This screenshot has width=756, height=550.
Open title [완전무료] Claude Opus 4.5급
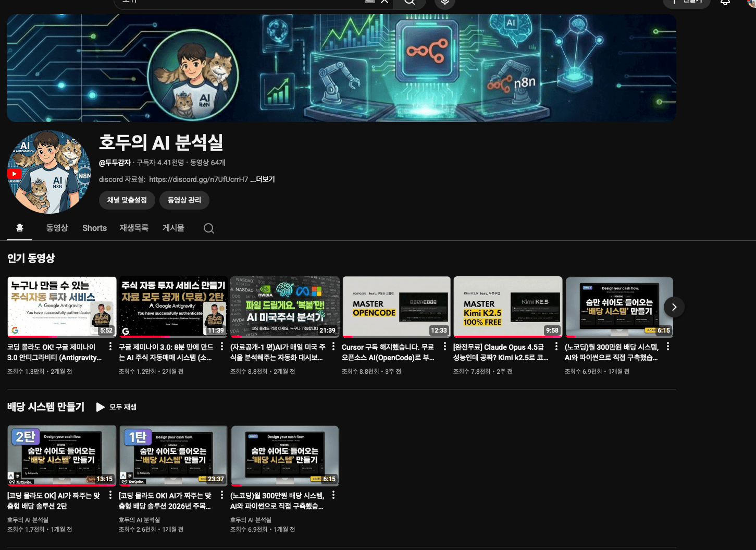click(x=501, y=352)
